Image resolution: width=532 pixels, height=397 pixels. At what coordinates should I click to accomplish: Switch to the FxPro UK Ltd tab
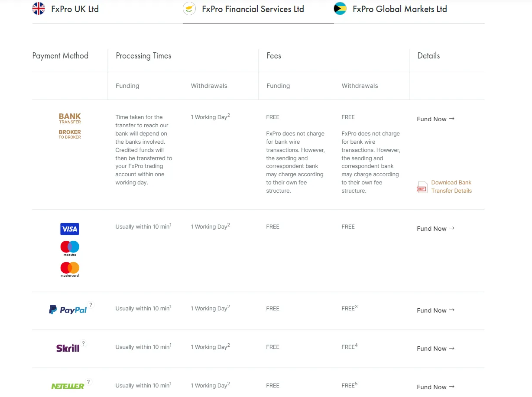(x=65, y=9)
